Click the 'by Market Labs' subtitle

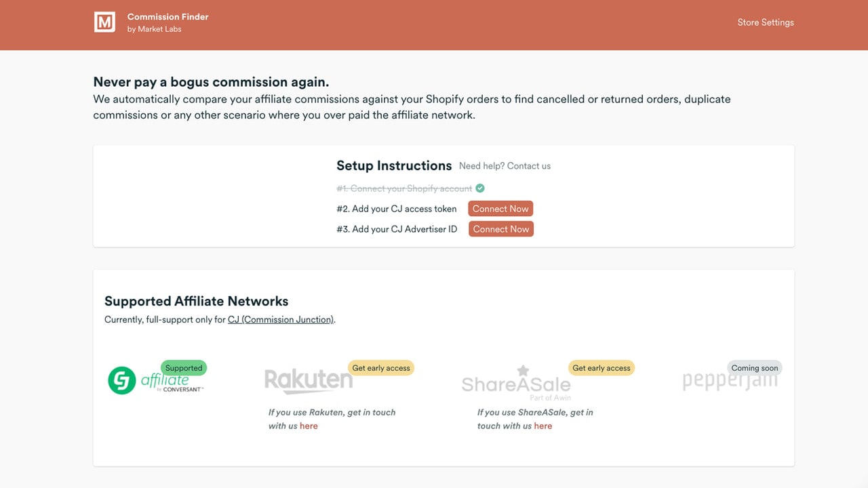point(154,29)
